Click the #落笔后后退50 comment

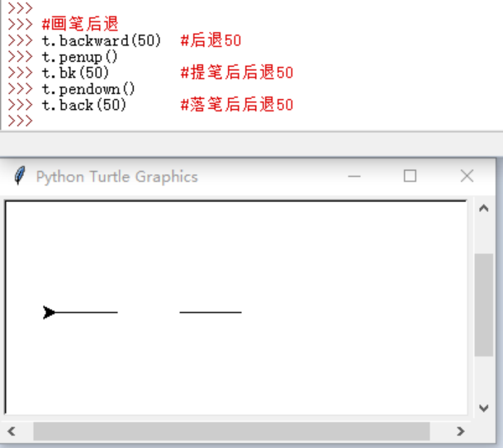pyautogui.click(x=237, y=105)
